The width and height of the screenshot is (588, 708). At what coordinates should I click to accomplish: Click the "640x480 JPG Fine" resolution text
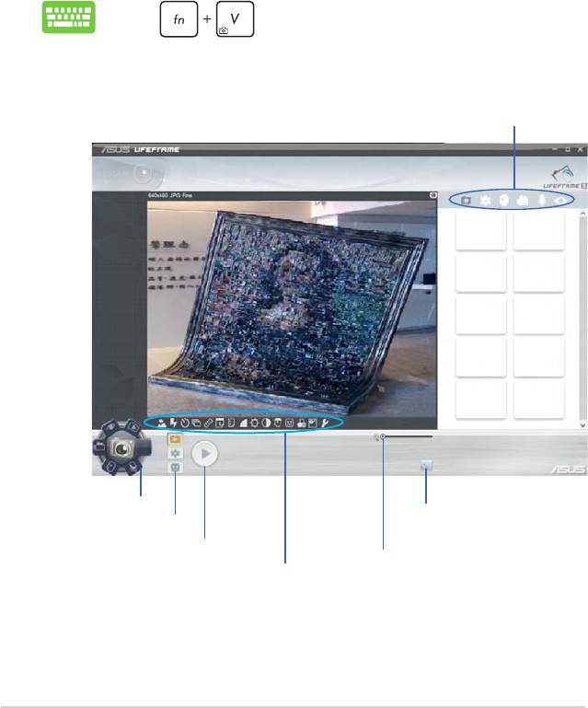tap(170, 195)
